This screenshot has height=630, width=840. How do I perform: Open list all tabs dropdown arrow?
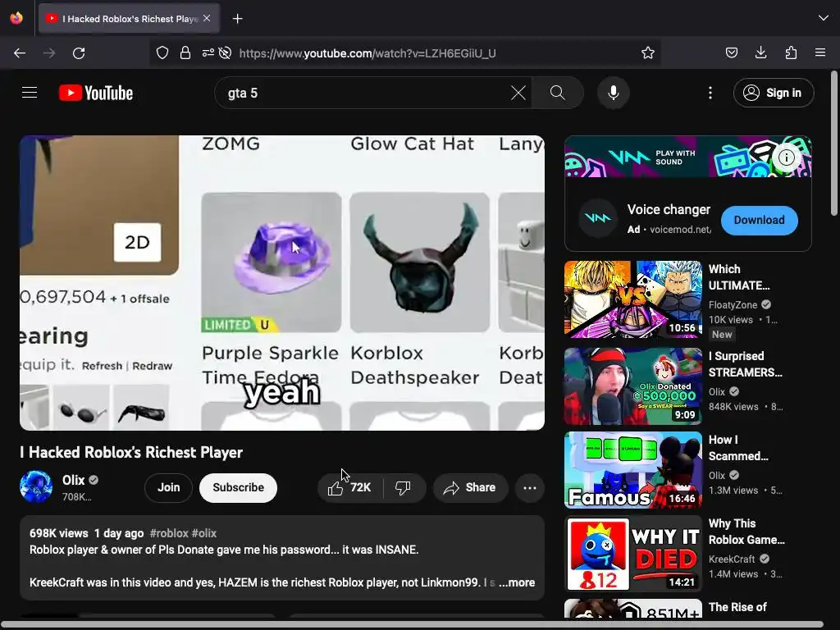(x=824, y=18)
